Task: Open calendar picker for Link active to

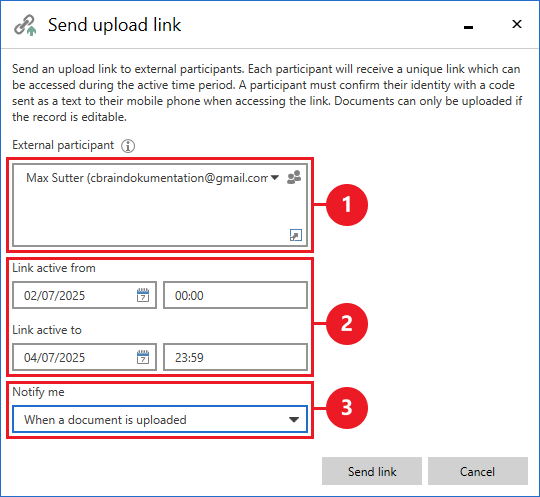Action: tap(143, 357)
